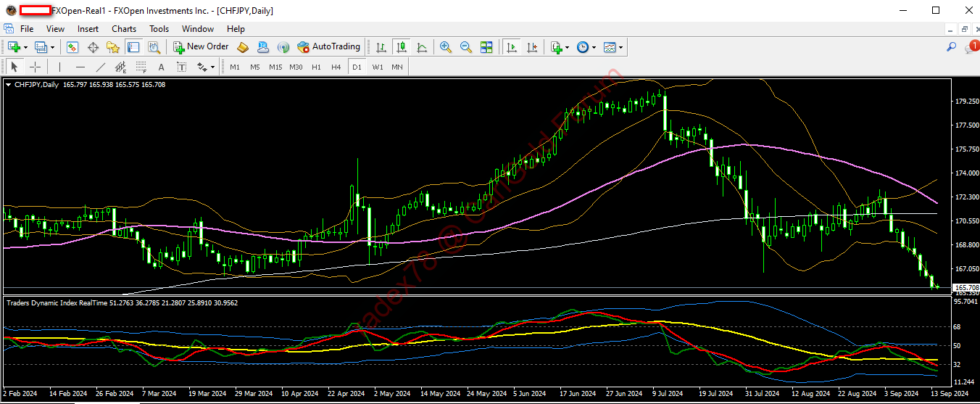Screen dimensions: 980x404
Task: Select the Text tool
Action: 161,67
